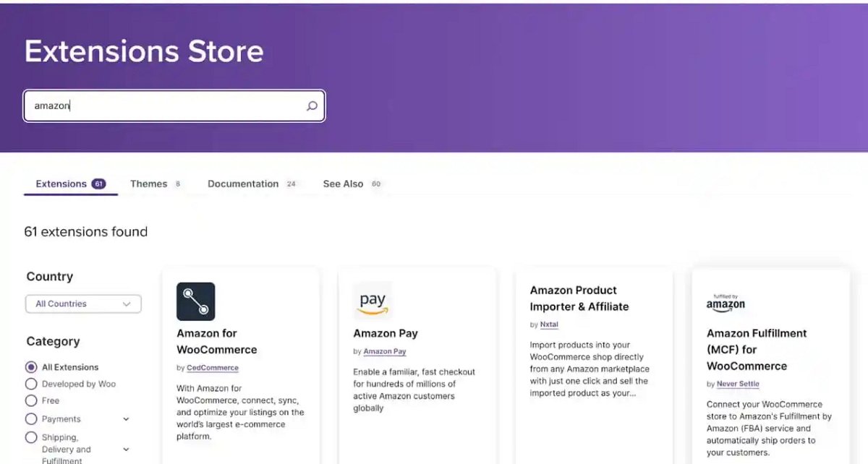
Task: Select the Free extensions filter
Action: [x=30, y=400]
